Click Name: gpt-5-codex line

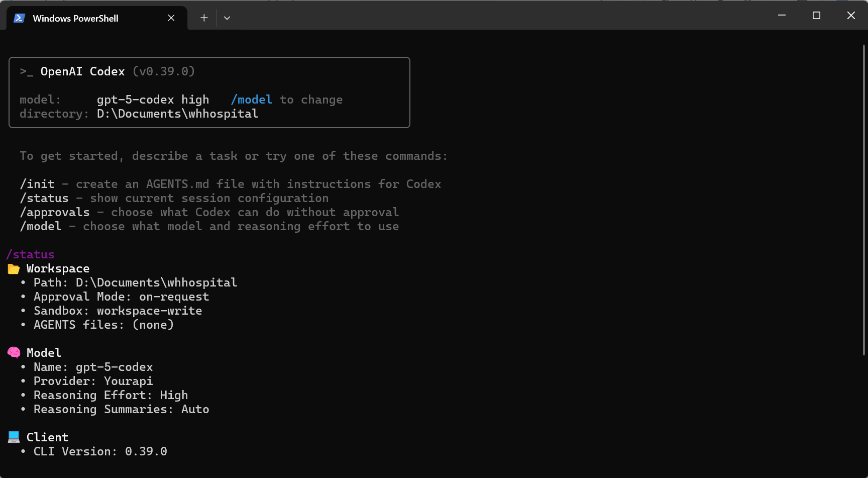93,367
